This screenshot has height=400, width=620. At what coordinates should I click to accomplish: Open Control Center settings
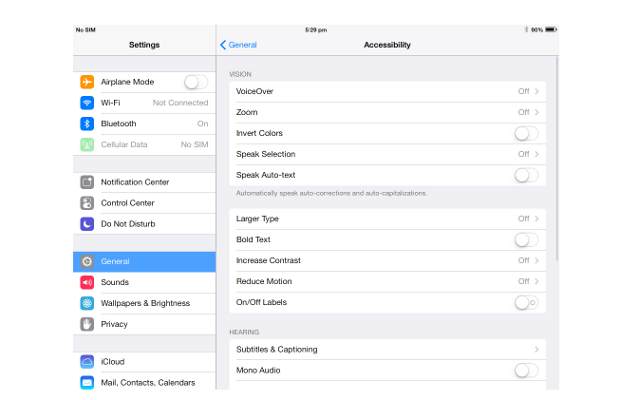coord(144,203)
